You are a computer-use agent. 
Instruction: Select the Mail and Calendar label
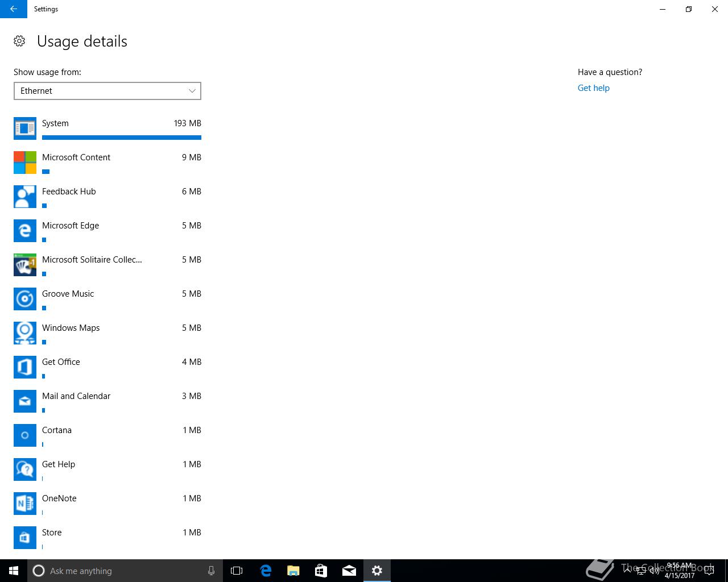76,396
